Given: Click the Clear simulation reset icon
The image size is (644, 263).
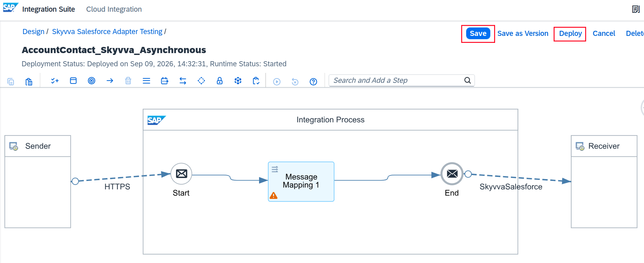Looking at the screenshot, I should pyautogui.click(x=295, y=82).
